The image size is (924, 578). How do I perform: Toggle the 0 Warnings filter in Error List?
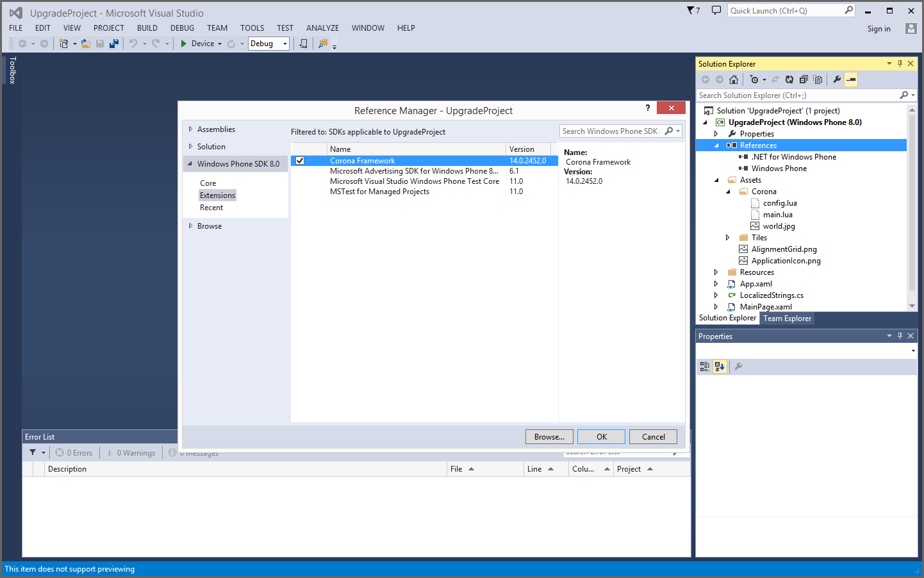click(x=131, y=452)
